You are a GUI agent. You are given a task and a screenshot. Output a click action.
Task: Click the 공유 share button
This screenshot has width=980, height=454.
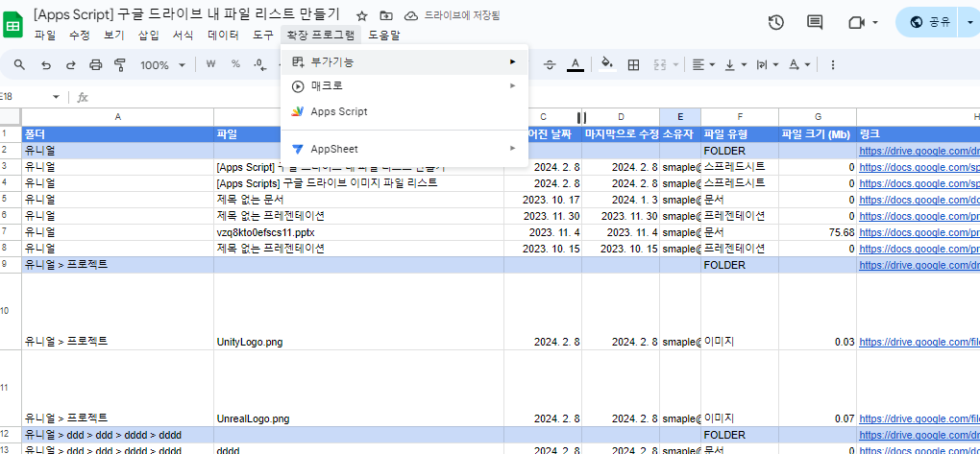[929, 22]
